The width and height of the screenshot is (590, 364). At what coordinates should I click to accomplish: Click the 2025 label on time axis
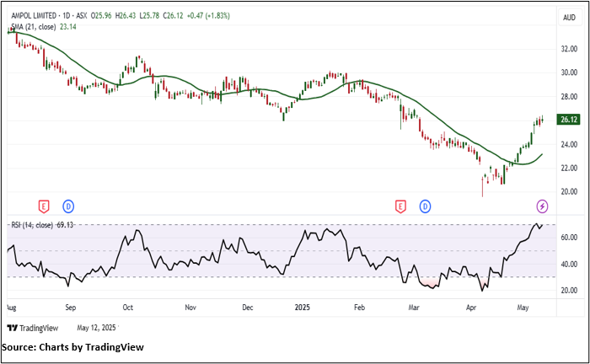point(302,308)
